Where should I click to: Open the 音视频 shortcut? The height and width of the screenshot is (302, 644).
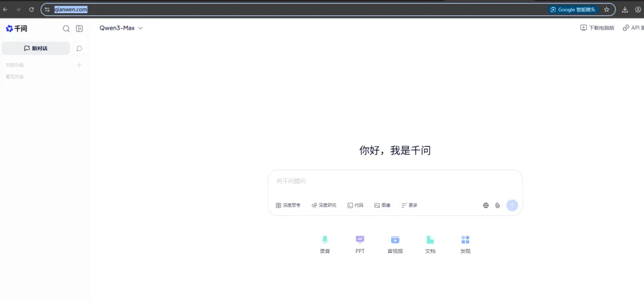(395, 245)
